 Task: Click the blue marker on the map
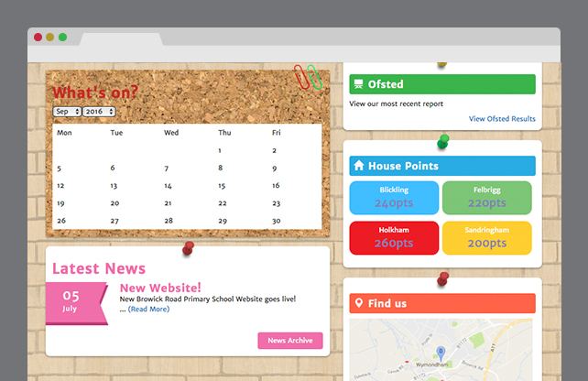pyautogui.click(x=441, y=351)
